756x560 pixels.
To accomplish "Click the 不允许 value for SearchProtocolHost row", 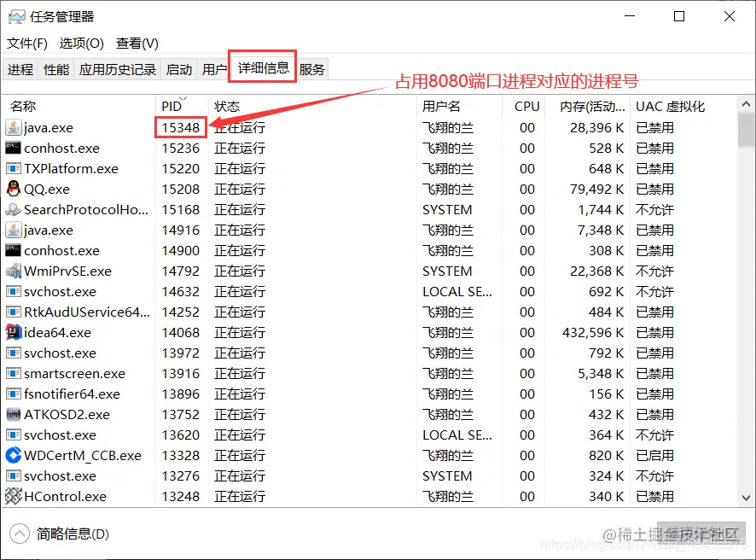I will pyautogui.click(x=654, y=210).
